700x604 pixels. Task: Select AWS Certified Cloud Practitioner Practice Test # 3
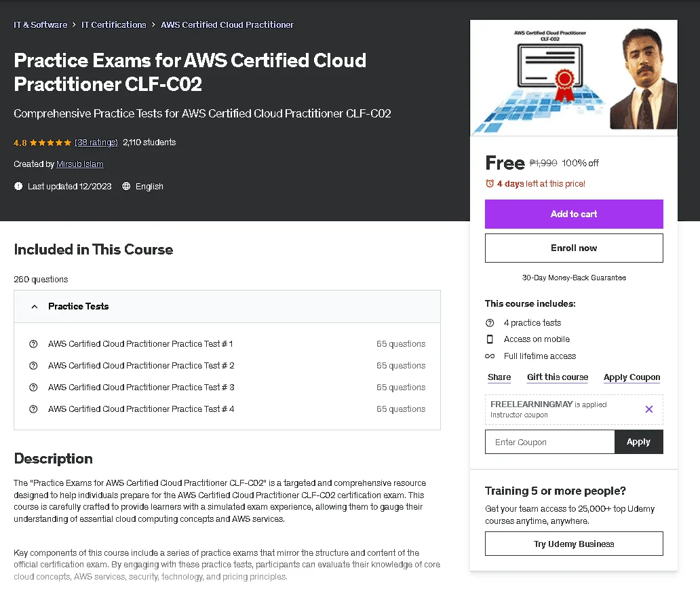141,388
